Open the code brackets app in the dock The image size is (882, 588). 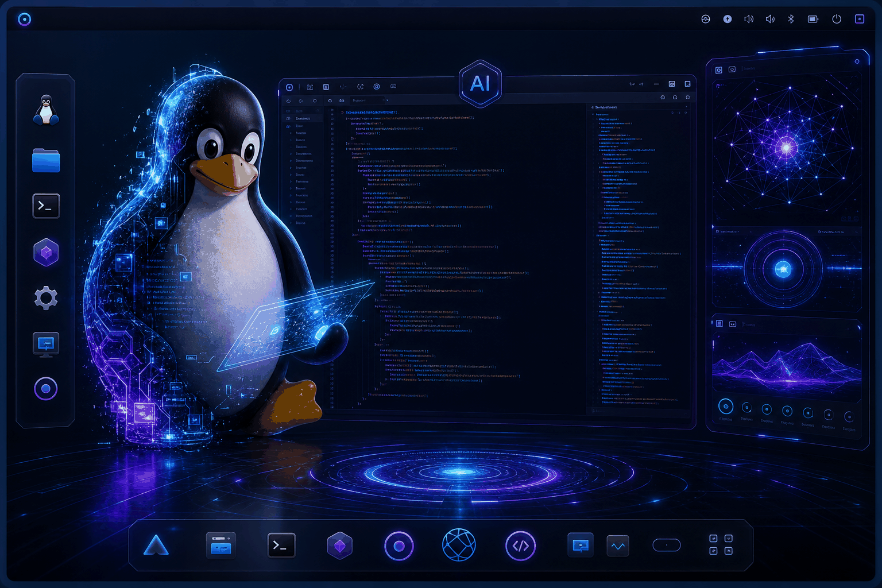point(520,546)
